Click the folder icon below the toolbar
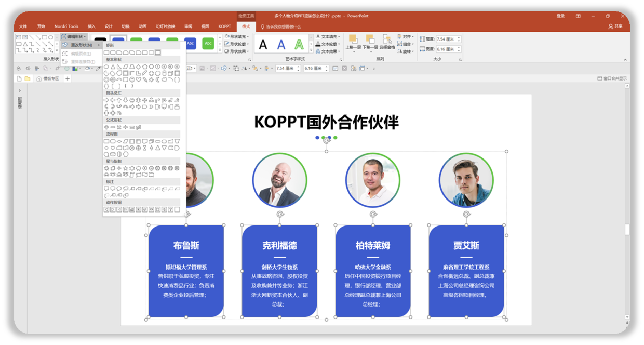The height and width of the screenshot is (345, 644). tap(28, 78)
